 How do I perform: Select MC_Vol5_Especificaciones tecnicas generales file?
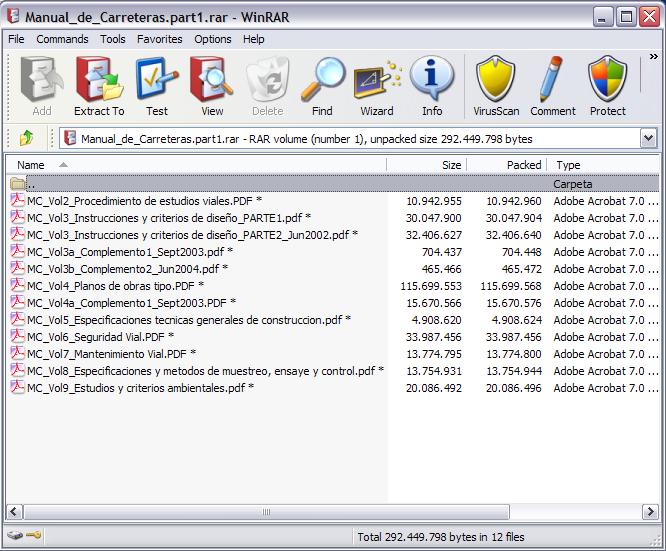pyautogui.click(x=189, y=320)
